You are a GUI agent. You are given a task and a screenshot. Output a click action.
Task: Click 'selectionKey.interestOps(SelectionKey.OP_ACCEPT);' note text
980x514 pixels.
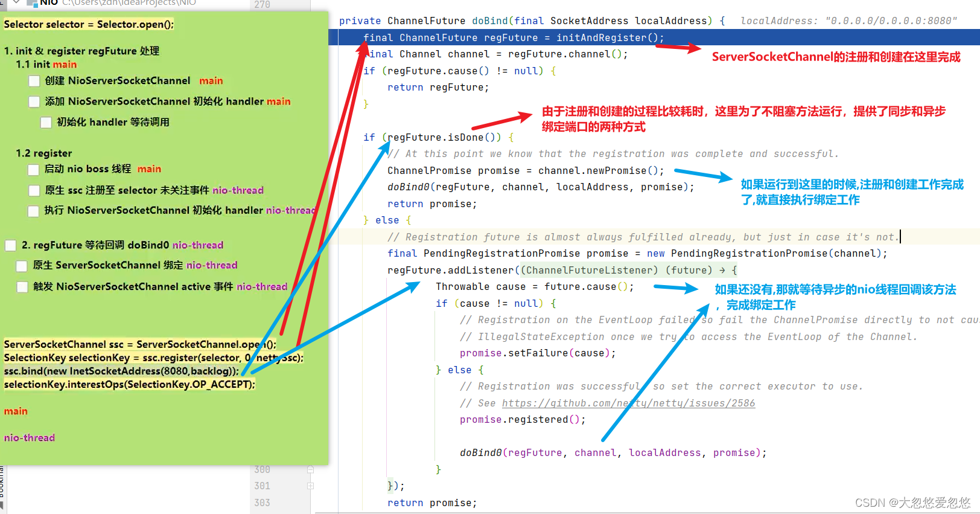pyautogui.click(x=129, y=384)
